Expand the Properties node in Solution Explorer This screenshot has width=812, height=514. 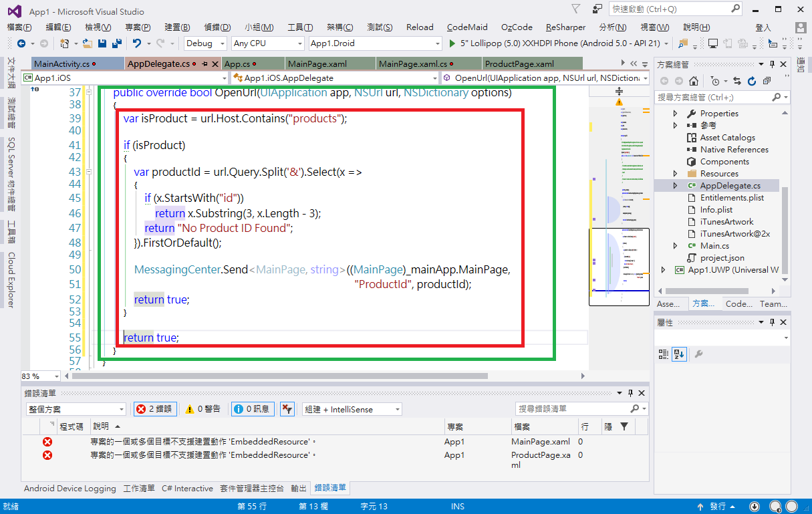[675, 114]
